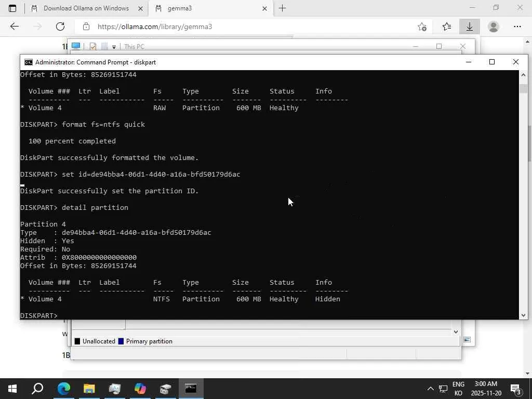Maximize the Command Prompt window

(x=492, y=62)
